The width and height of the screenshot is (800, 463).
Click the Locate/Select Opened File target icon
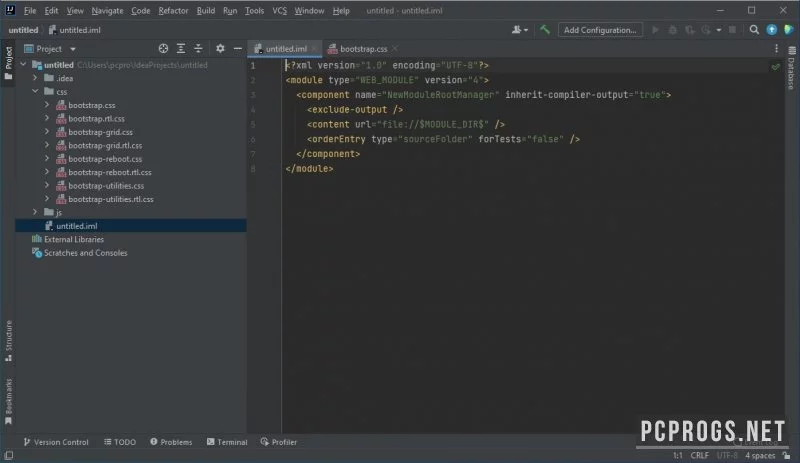(163, 48)
